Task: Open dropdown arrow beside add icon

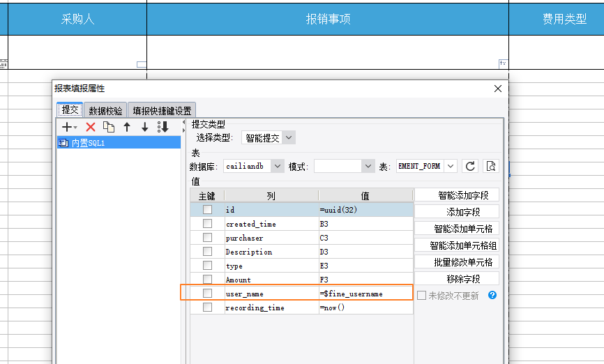Action: [75, 128]
